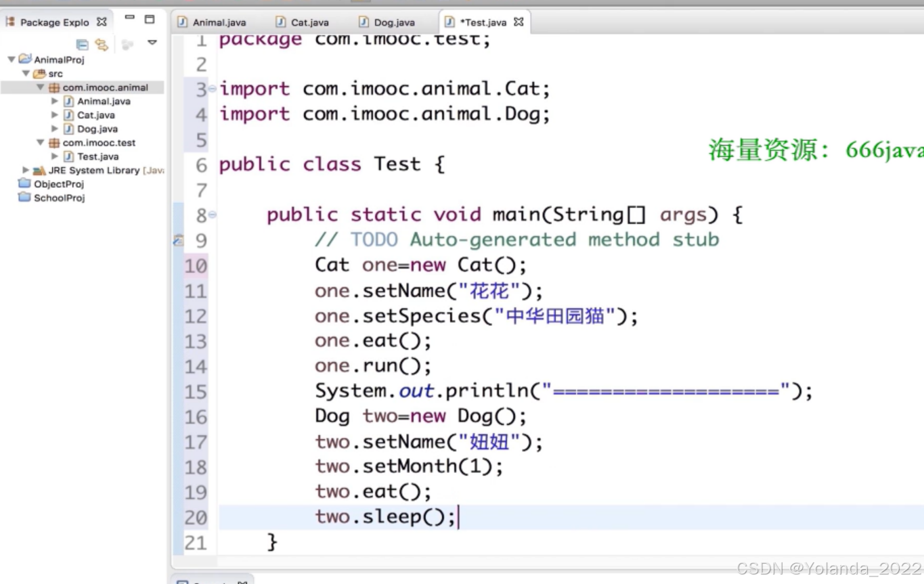
Task: Select com.imooc.animal package label
Action: coord(106,87)
